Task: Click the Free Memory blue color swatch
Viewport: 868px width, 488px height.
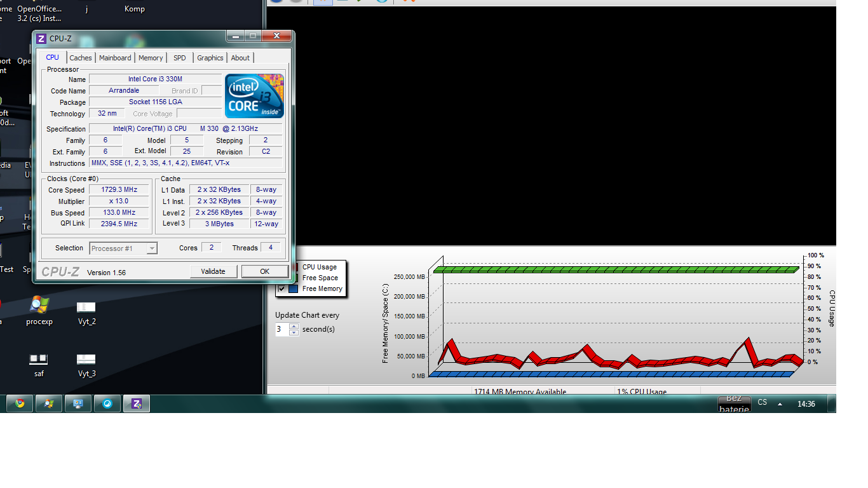Action: pyautogui.click(x=293, y=288)
